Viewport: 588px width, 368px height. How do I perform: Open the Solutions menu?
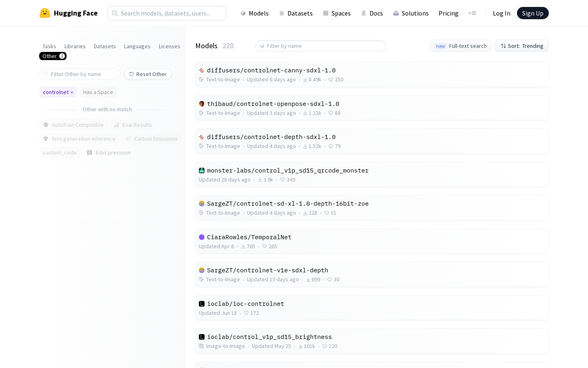click(411, 13)
